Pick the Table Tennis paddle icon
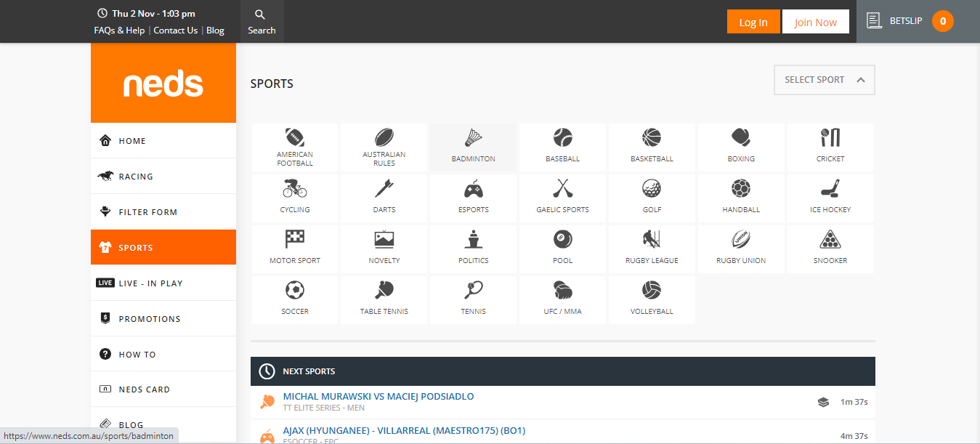 (384, 291)
